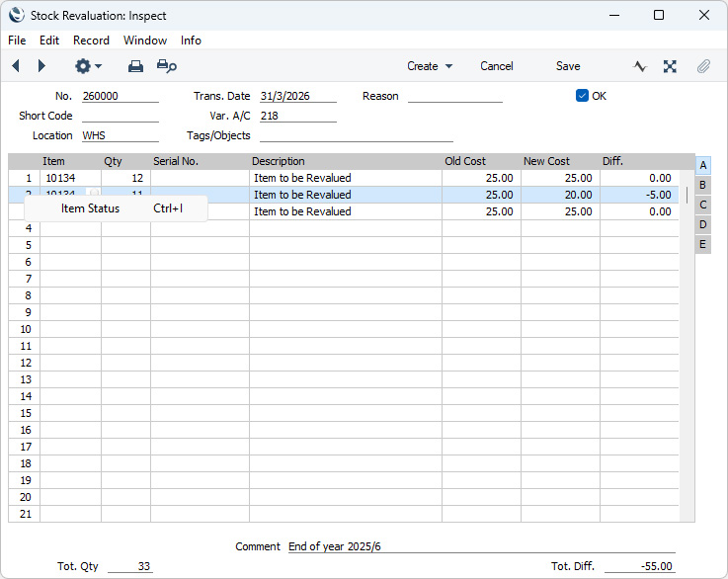Open attachments paperclip icon
728x579 pixels.
coord(703,66)
